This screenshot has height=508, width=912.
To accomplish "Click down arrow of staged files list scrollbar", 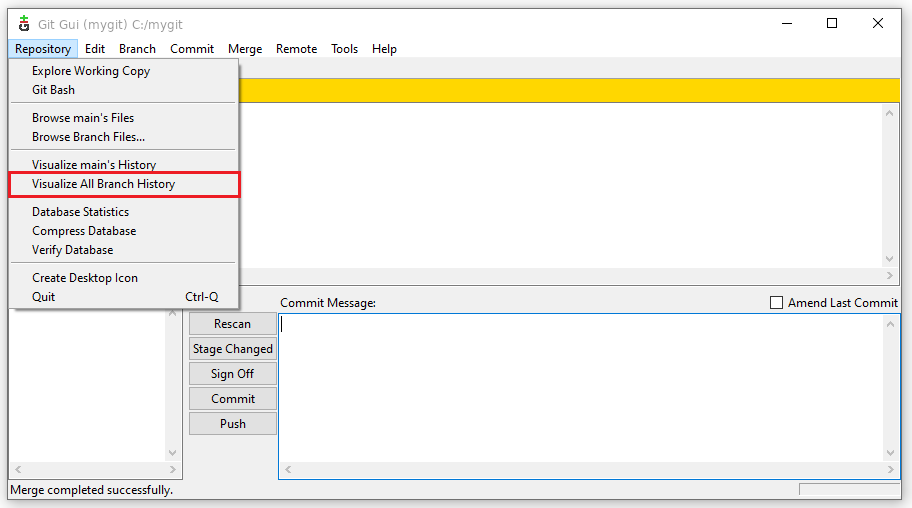I will tap(172, 453).
